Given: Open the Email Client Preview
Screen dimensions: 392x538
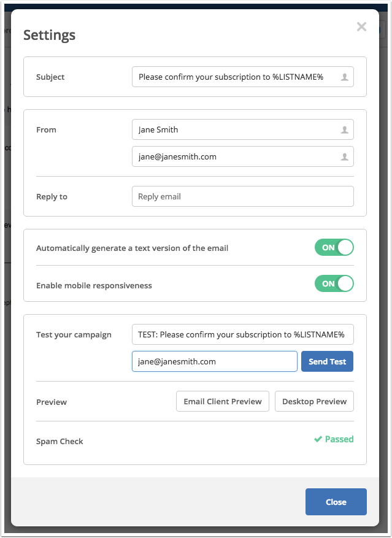Looking at the screenshot, I should point(223,401).
